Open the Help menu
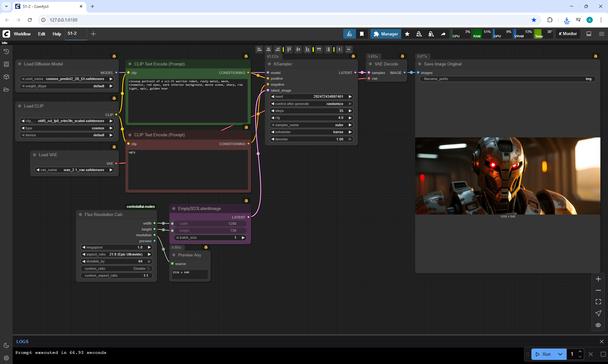The image size is (608, 364). tap(57, 34)
